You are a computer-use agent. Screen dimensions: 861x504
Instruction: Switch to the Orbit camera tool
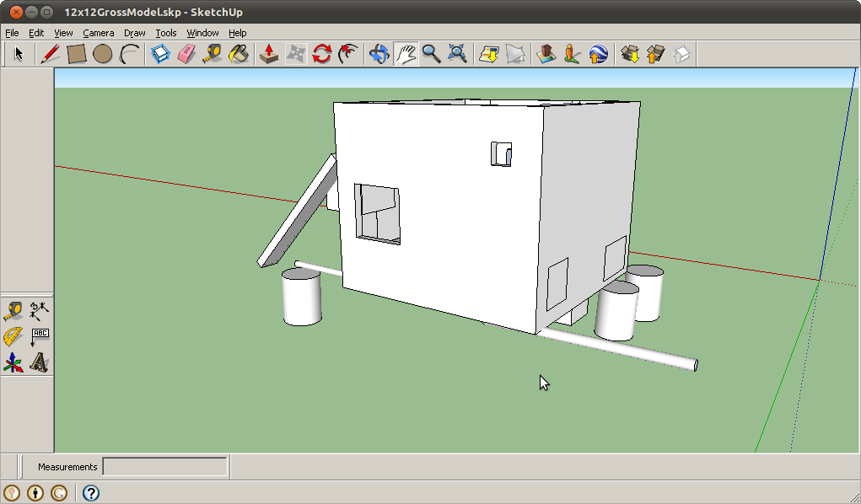pyautogui.click(x=379, y=55)
